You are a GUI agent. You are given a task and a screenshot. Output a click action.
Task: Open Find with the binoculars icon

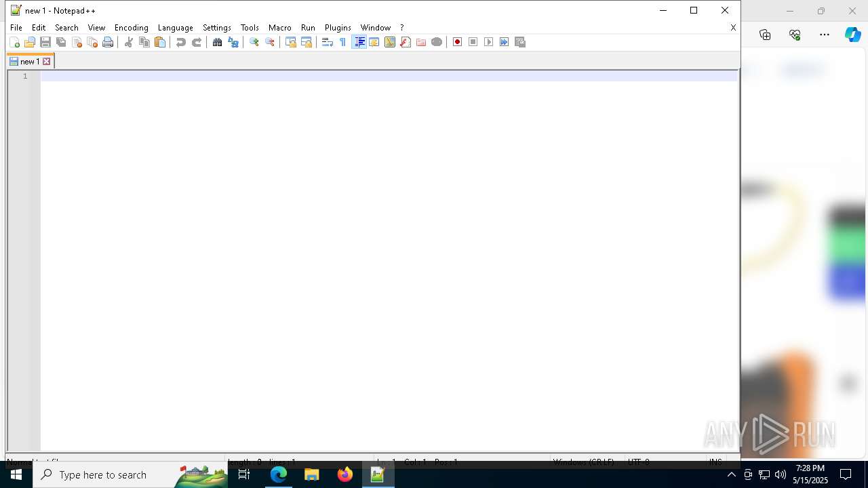point(218,42)
